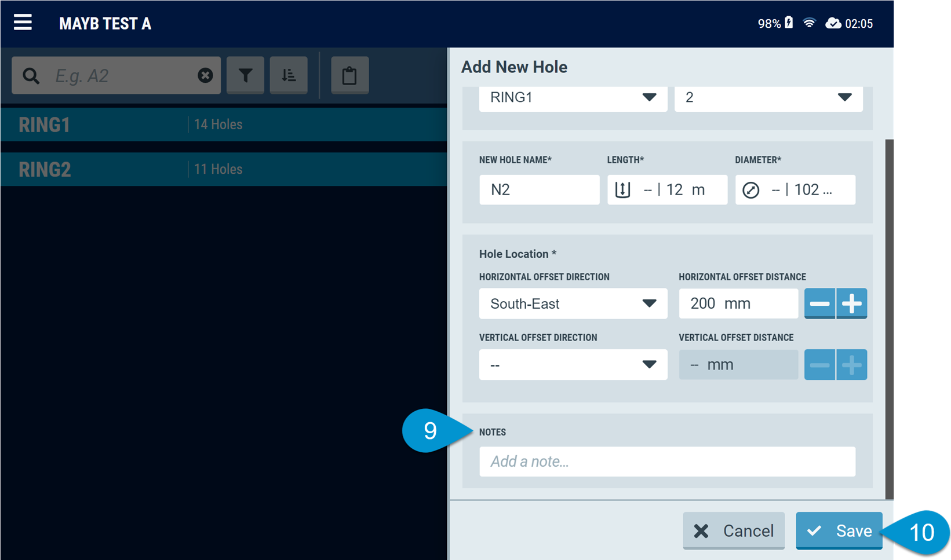This screenshot has height=560, width=951.
Task: Save the new hole
Action: pyautogui.click(x=839, y=530)
